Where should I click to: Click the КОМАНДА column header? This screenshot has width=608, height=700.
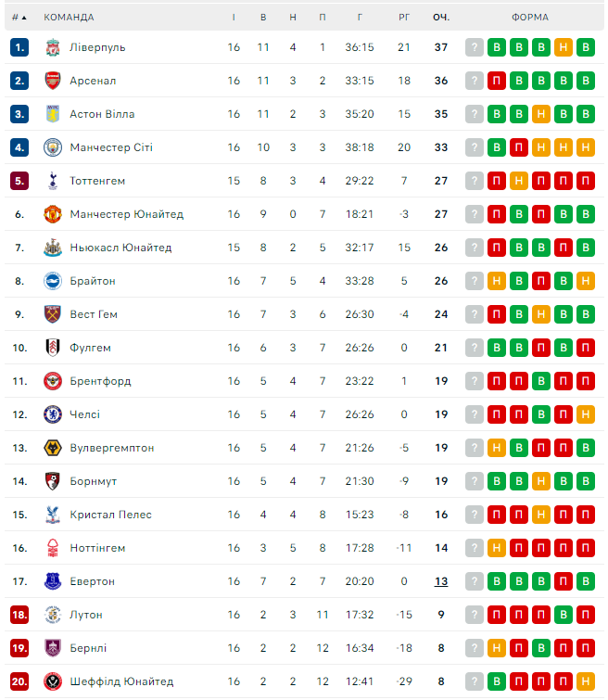(69, 18)
